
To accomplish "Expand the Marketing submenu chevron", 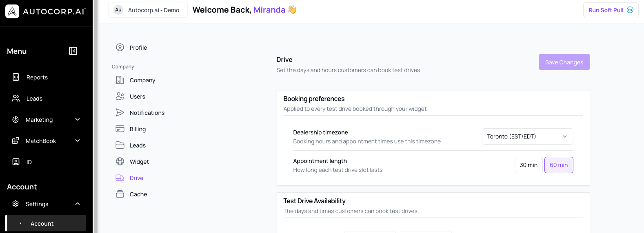I will coord(78,119).
